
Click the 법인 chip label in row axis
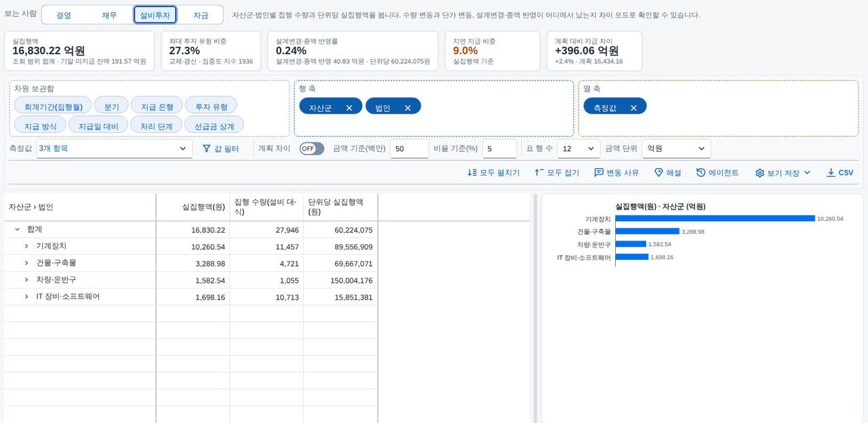[x=383, y=108]
